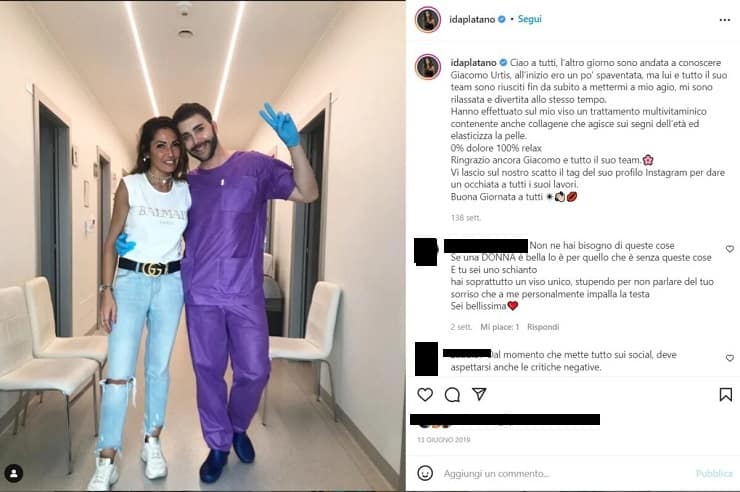Open emoji picker in comment box

[425, 473]
